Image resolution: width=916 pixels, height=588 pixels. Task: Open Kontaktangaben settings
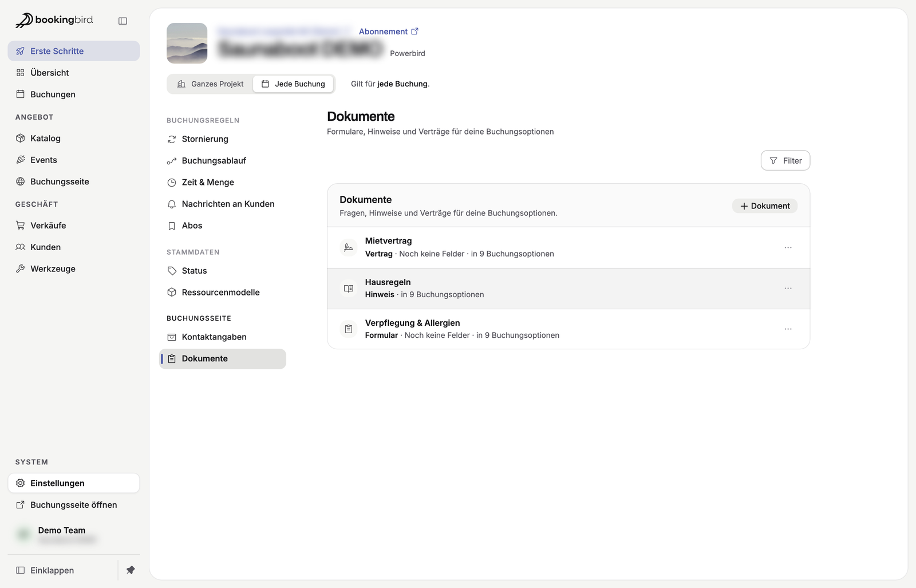[x=223, y=337]
